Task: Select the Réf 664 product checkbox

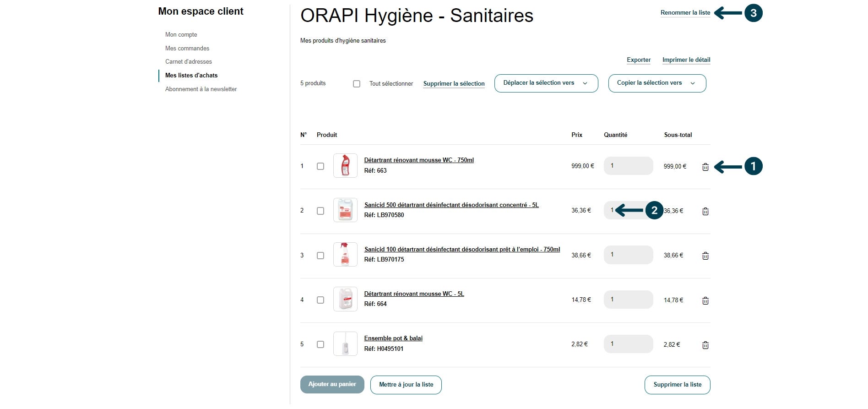Action: tap(320, 300)
